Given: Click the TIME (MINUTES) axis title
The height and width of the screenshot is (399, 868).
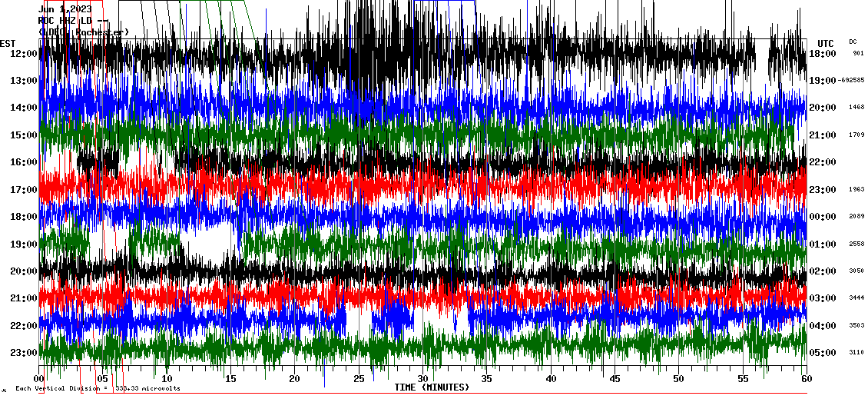Looking at the screenshot, I should click(x=432, y=387).
